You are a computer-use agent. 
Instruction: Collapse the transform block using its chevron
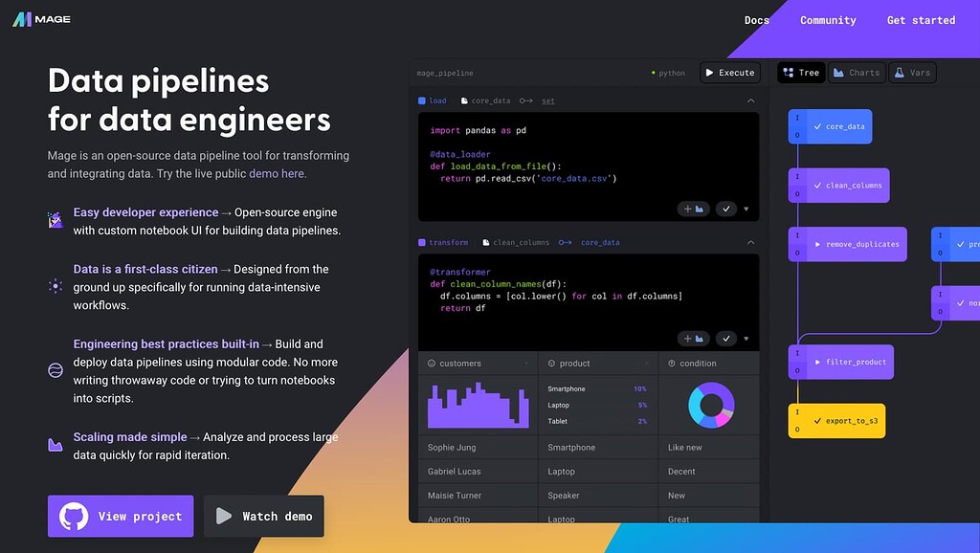click(750, 242)
